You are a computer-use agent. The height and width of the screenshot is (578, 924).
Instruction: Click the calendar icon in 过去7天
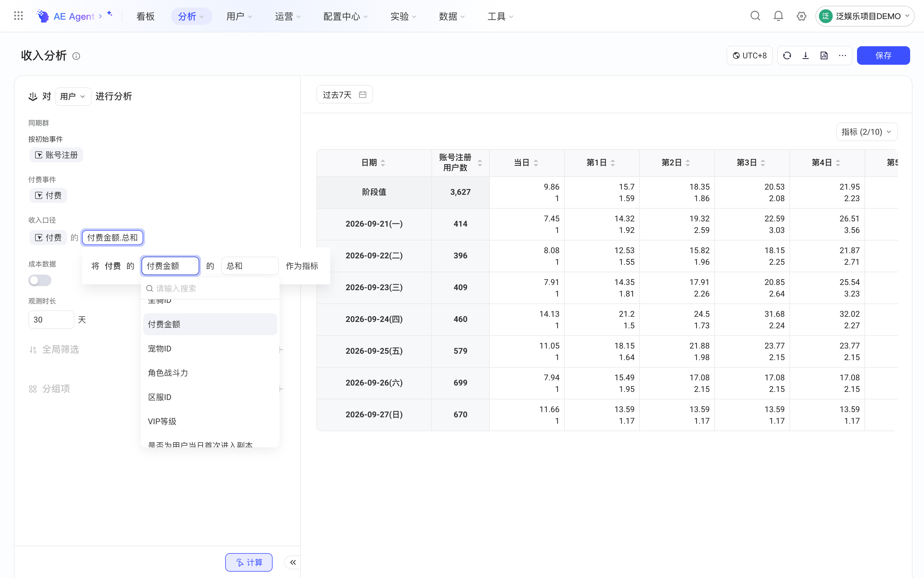362,95
